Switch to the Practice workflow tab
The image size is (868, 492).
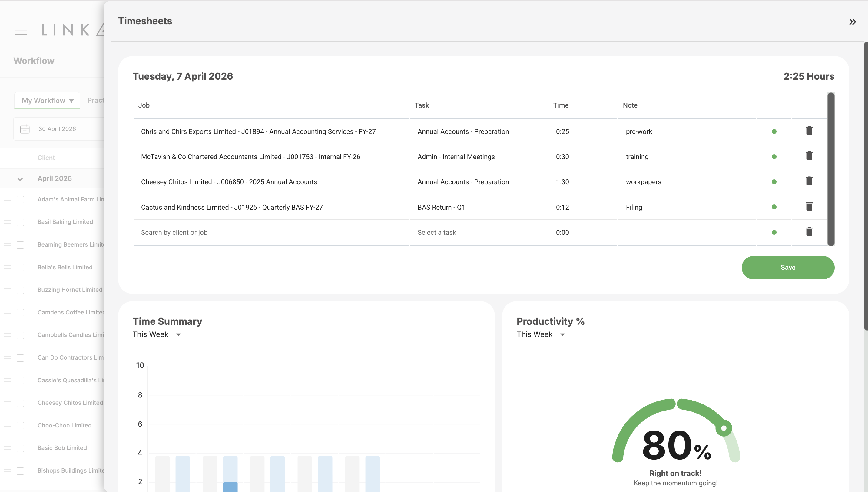tap(95, 100)
